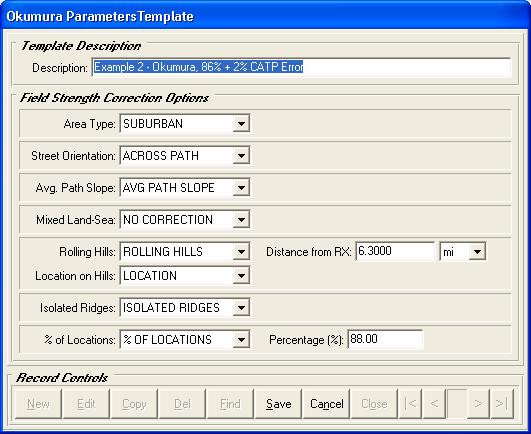Go to the last record arrow
This screenshot has height=434, width=531.
click(502, 404)
